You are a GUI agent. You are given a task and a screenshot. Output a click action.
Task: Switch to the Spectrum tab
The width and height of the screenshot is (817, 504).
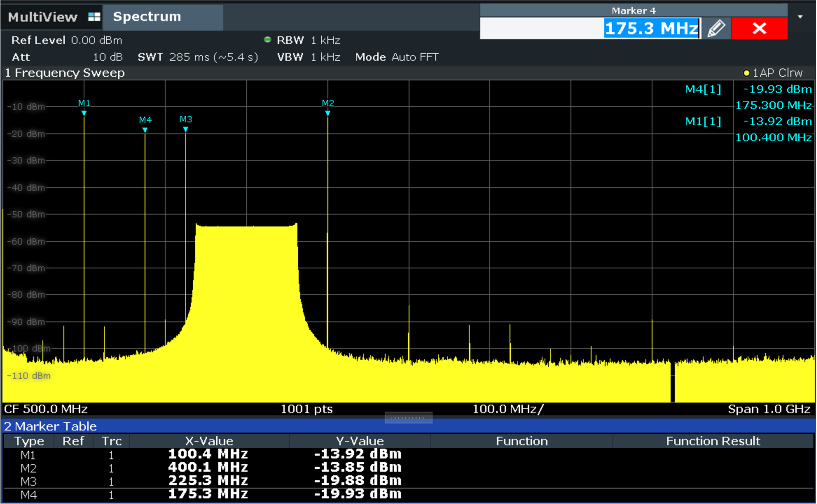coord(147,16)
